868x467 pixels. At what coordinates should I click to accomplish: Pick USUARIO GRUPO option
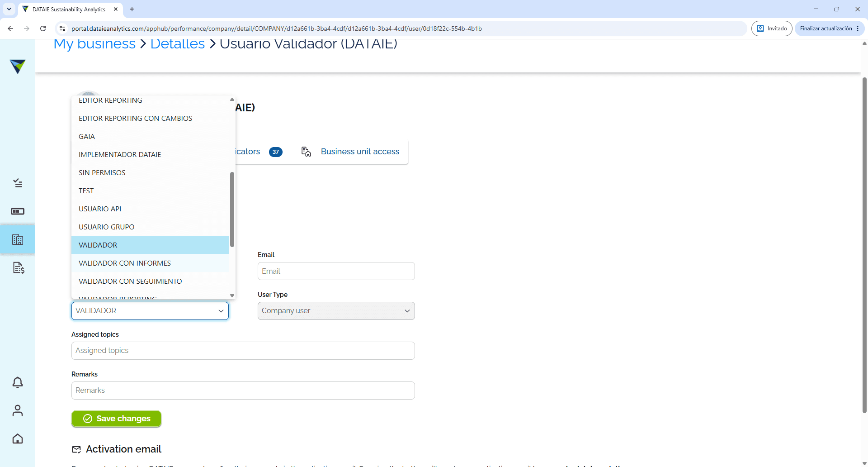150,227
